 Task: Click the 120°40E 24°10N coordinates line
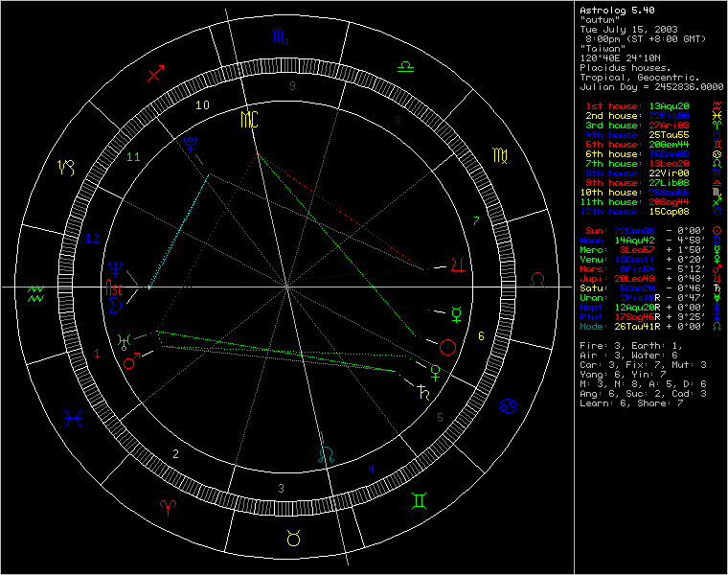620,58
